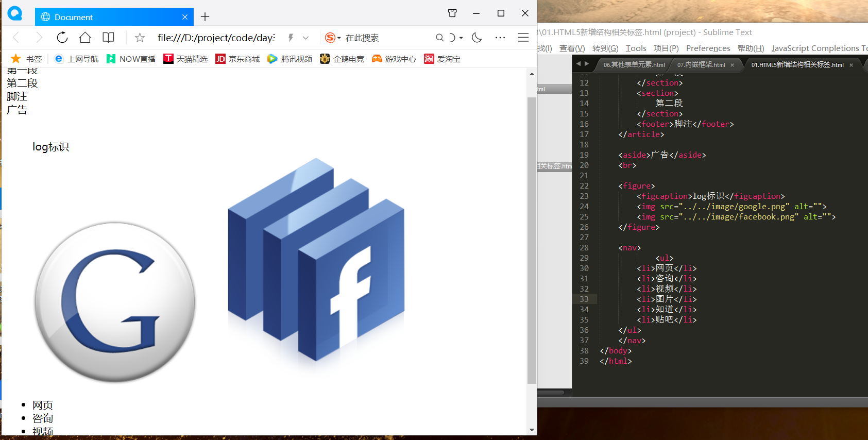Switch to 07.内嵌框架.html tab

701,65
